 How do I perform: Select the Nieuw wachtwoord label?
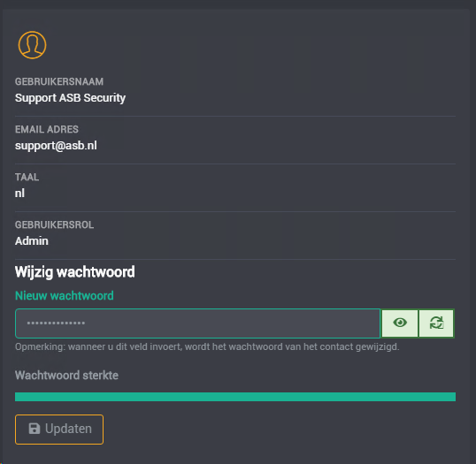click(65, 296)
